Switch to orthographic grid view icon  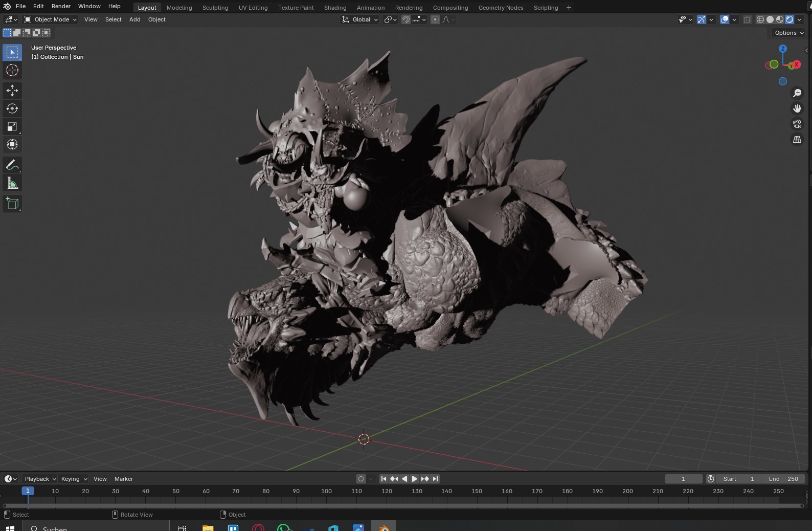tap(797, 139)
